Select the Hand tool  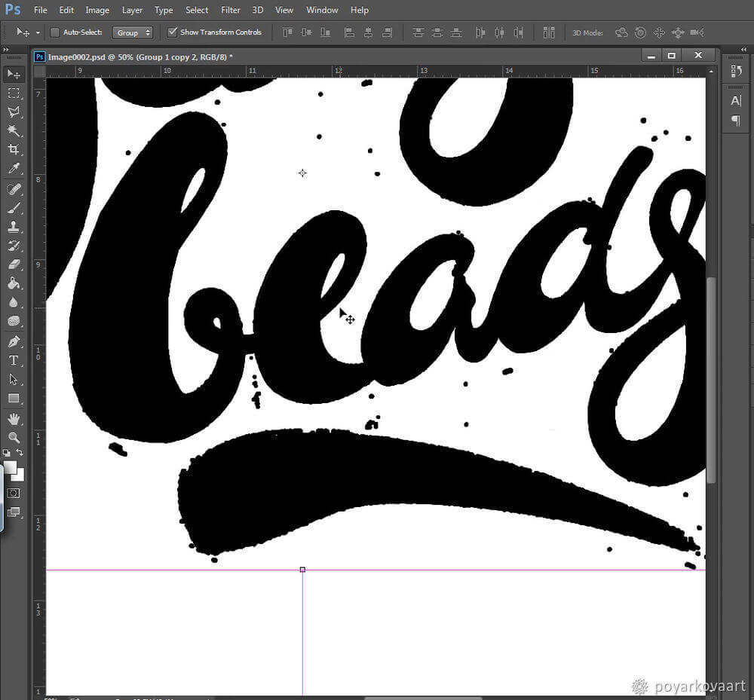point(14,419)
